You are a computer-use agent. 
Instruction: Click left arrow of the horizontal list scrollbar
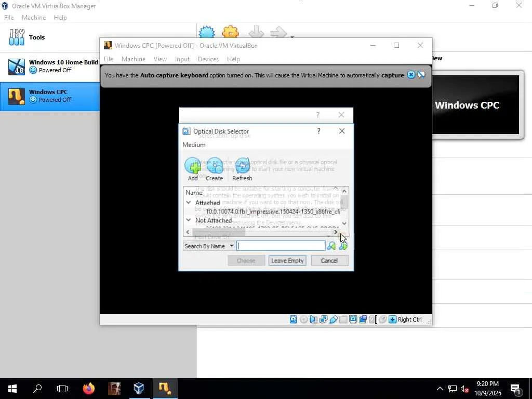(x=188, y=232)
